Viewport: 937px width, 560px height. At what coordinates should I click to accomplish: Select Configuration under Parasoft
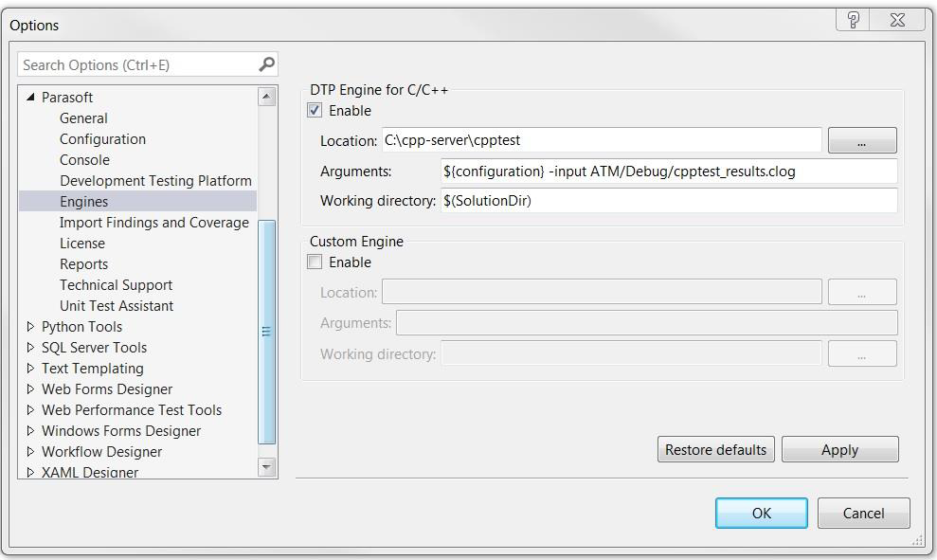102,139
